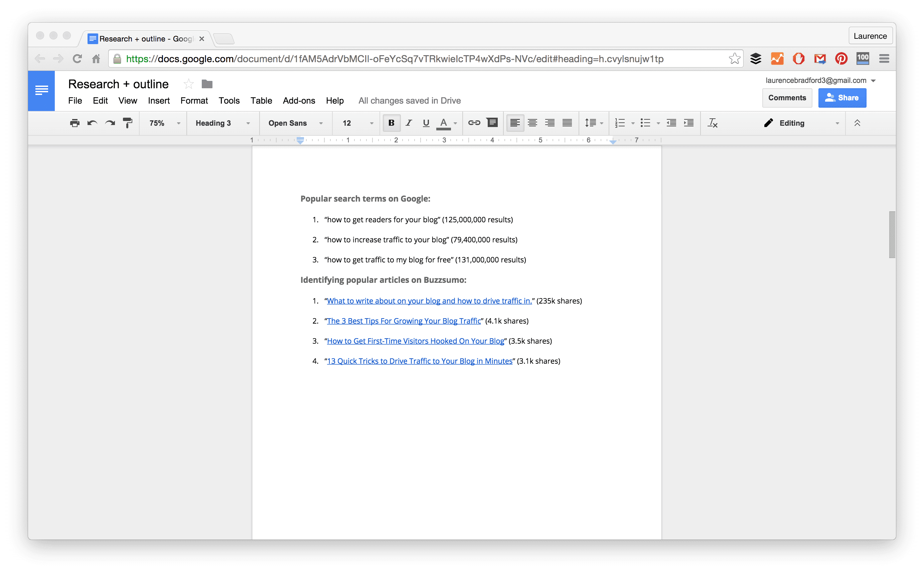The height and width of the screenshot is (573, 924).
Task: Open the Heading 3 style dropdown
Action: [223, 123]
